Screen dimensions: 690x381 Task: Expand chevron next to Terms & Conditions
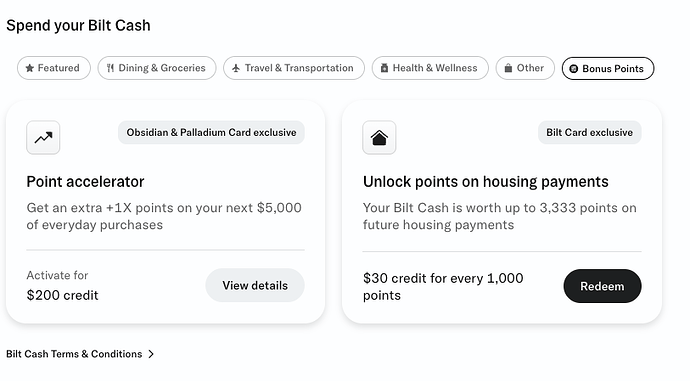(151, 354)
